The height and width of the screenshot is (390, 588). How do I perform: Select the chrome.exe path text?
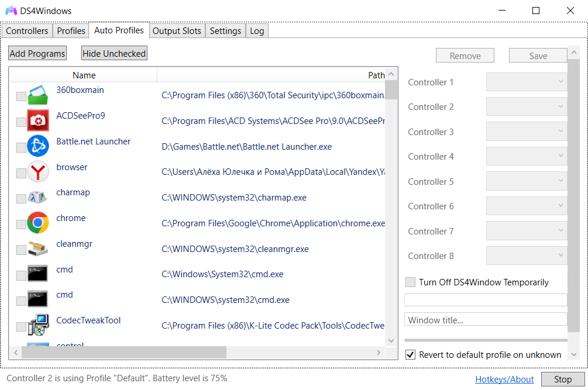pos(273,223)
